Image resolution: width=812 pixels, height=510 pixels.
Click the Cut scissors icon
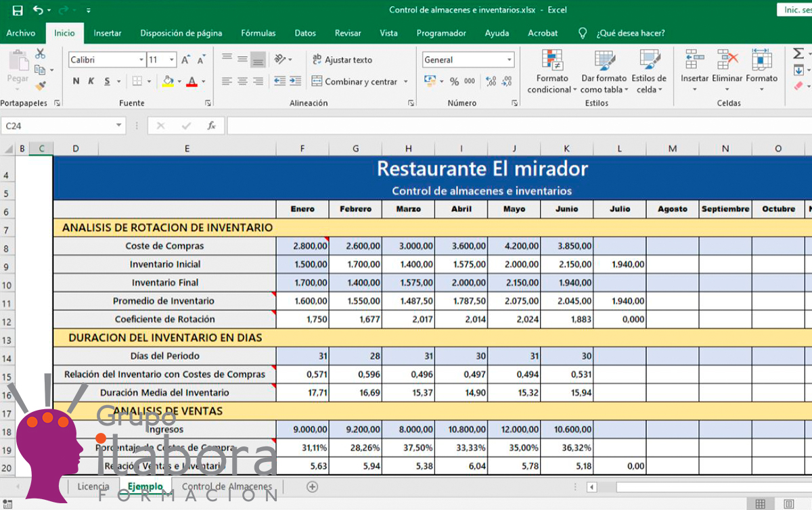(40, 53)
